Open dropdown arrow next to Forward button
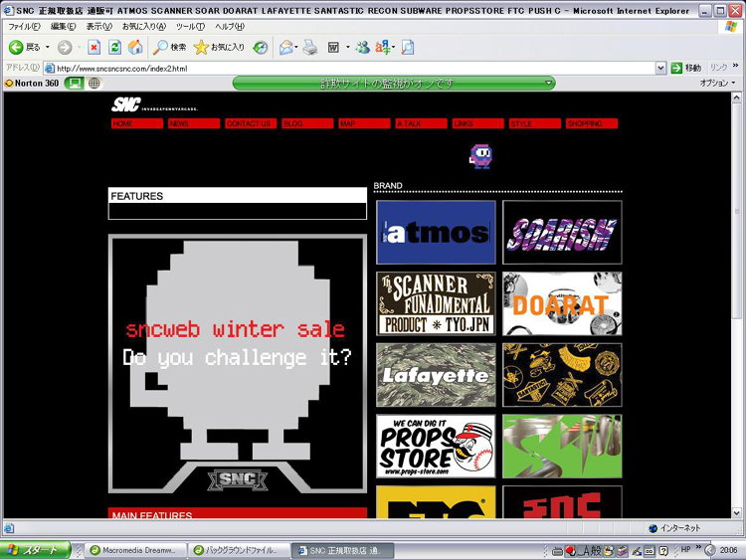Screen dimensions: 746x560 79,47
